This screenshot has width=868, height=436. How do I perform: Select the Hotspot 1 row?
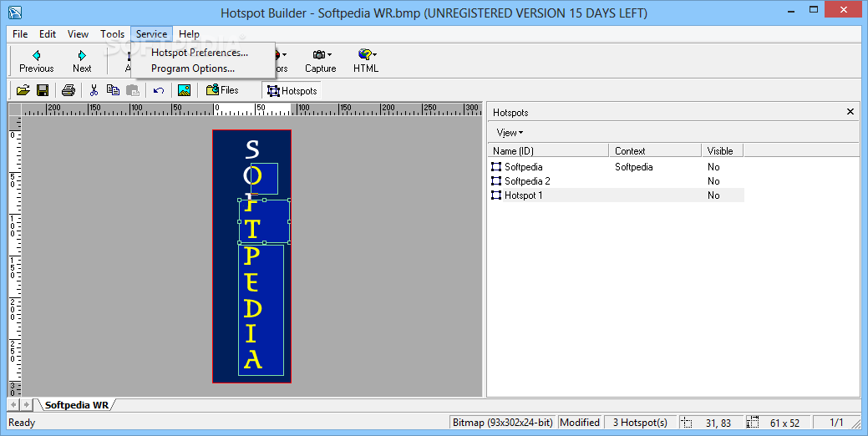click(x=617, y=195)
